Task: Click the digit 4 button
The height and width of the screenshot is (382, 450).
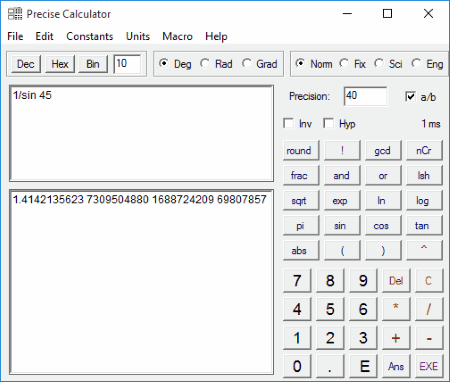Action: [297, 309]
